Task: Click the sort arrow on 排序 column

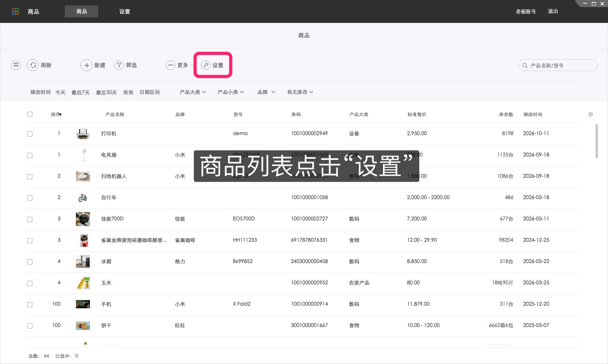Action: (60, 114)
